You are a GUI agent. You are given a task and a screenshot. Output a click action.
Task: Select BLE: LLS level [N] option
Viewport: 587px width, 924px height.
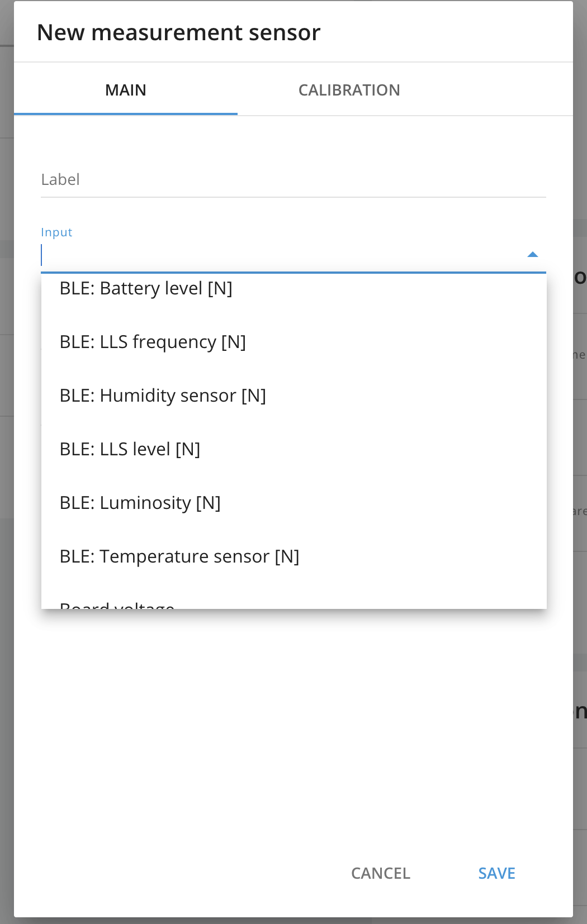(293, 449)
